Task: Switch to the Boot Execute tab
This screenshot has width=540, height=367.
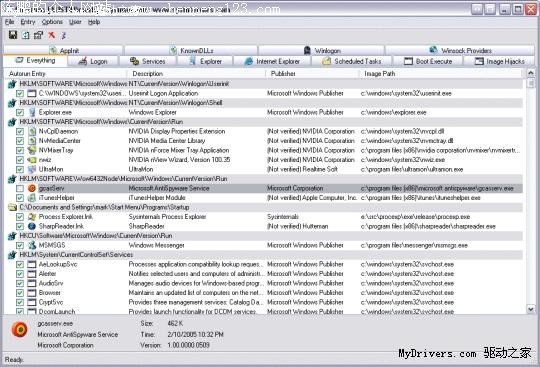Action: click(x=428, y=61)
